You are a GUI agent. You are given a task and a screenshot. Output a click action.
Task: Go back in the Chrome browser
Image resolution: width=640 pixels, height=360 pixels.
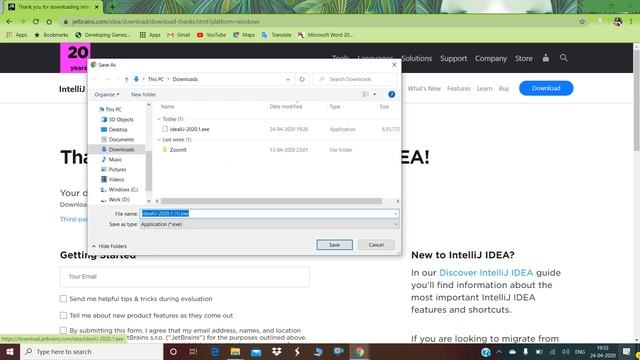coord(9,22)
